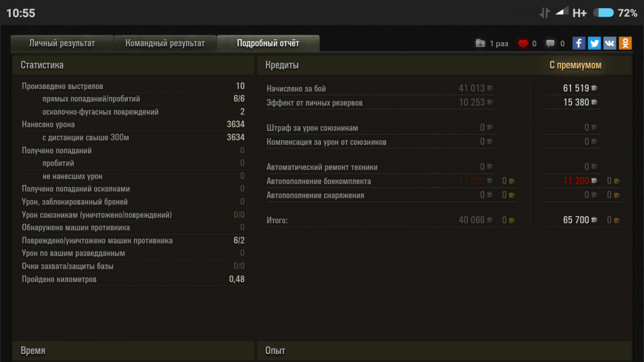The image size is (644, 362).
Task: Click the Кредиты panel header
Action: tap(282, 65)
